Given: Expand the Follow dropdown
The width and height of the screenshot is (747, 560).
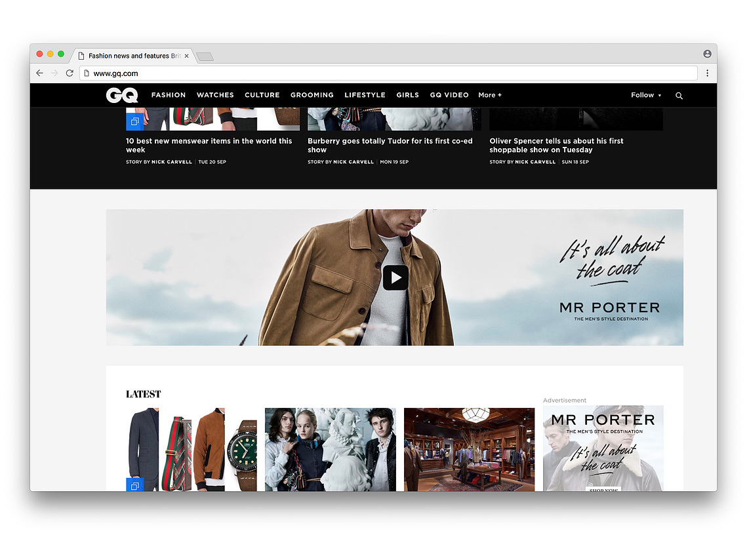Looking at the screenshot, I should point(646,95).
